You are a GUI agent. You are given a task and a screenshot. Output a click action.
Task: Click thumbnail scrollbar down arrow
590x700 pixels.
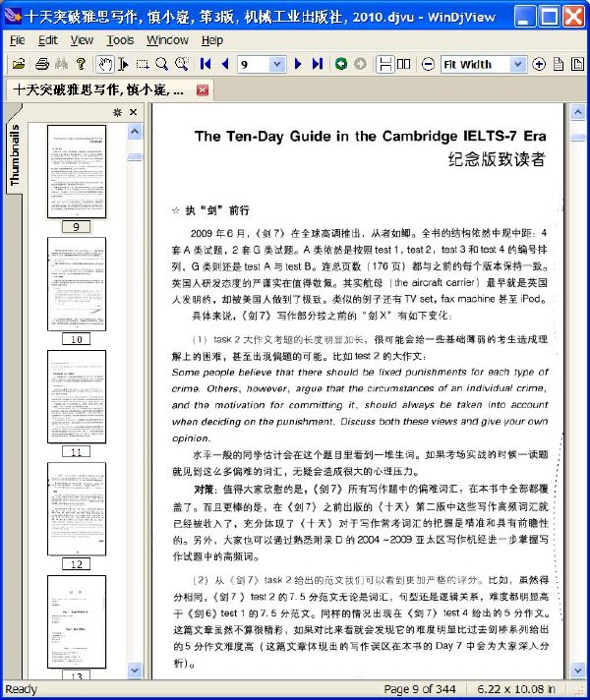[135, 671]
